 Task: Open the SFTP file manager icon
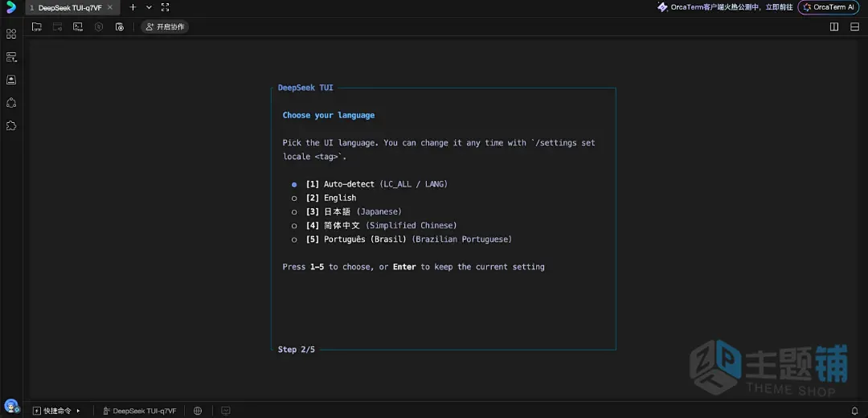(x=37, y=27)
